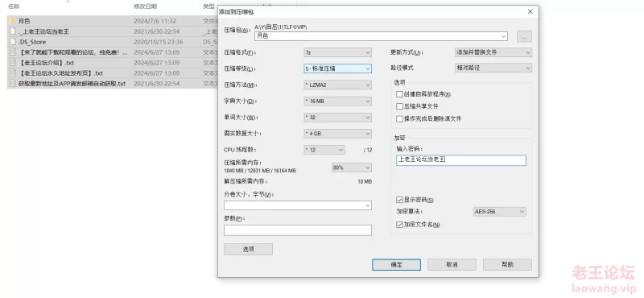Open the 固实数据大小 4 GB dropdown
The height and width of the screenshot is (298, 644).
tap(337, 134)
